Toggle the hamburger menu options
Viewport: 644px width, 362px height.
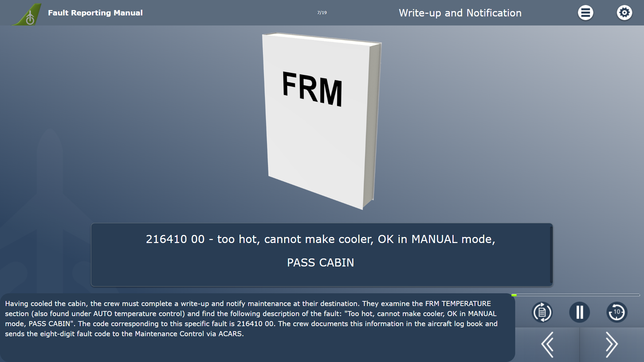click(585, 12)
